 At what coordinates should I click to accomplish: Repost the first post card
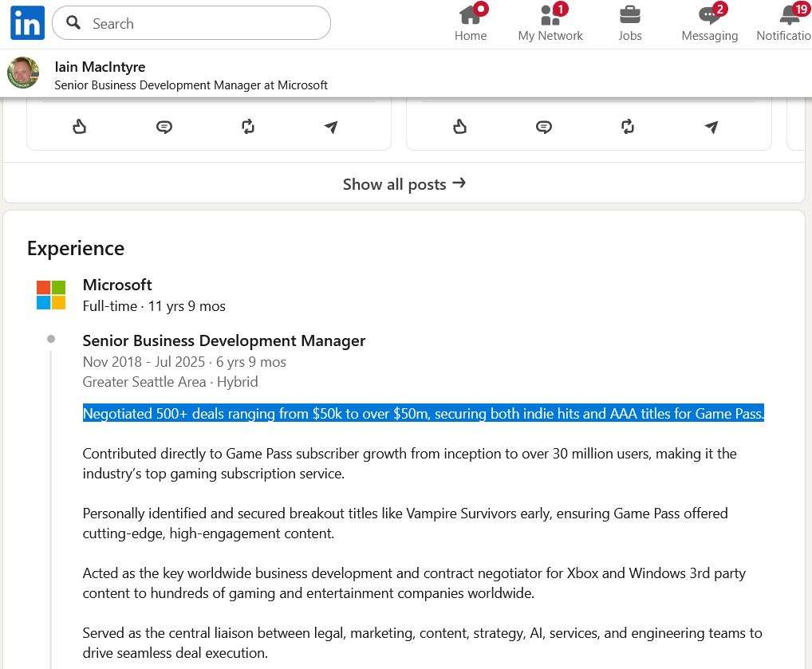point(248,127)
